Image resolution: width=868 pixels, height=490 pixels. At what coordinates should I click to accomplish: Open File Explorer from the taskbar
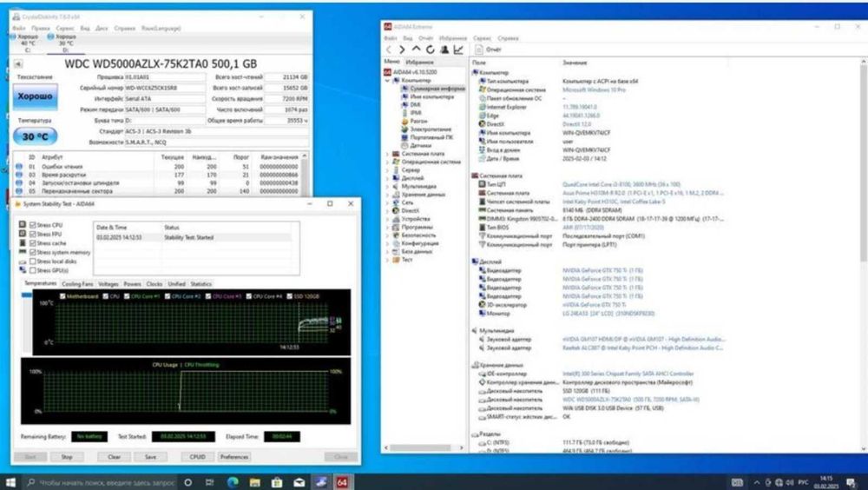tap(254, 482)
